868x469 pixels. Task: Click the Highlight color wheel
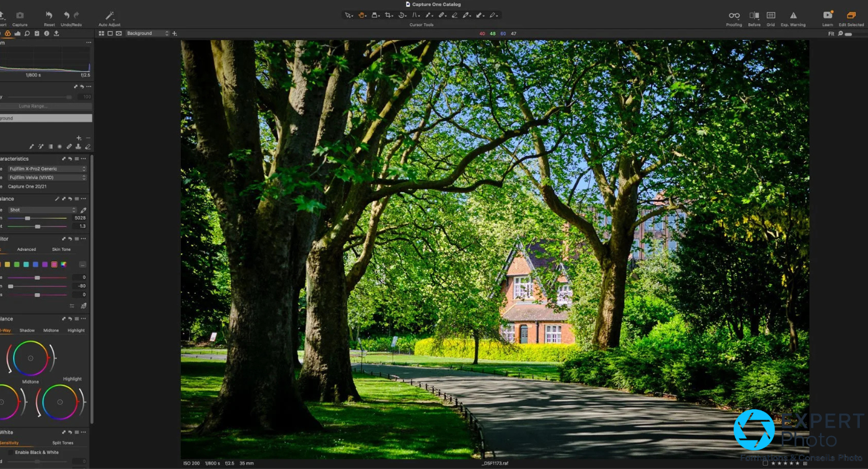click(60, 402)
